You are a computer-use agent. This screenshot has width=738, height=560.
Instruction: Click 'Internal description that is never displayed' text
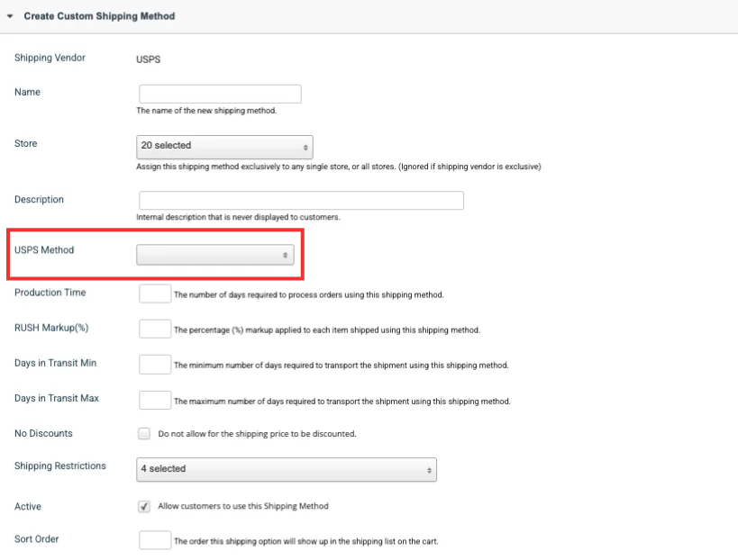coord(238,217)
